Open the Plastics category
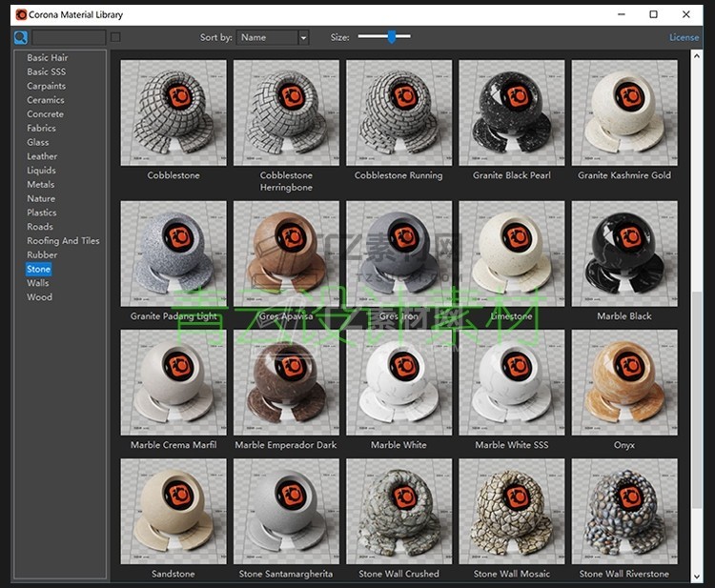Viewport: 715px width, 588px height. [x=42, y=213]
